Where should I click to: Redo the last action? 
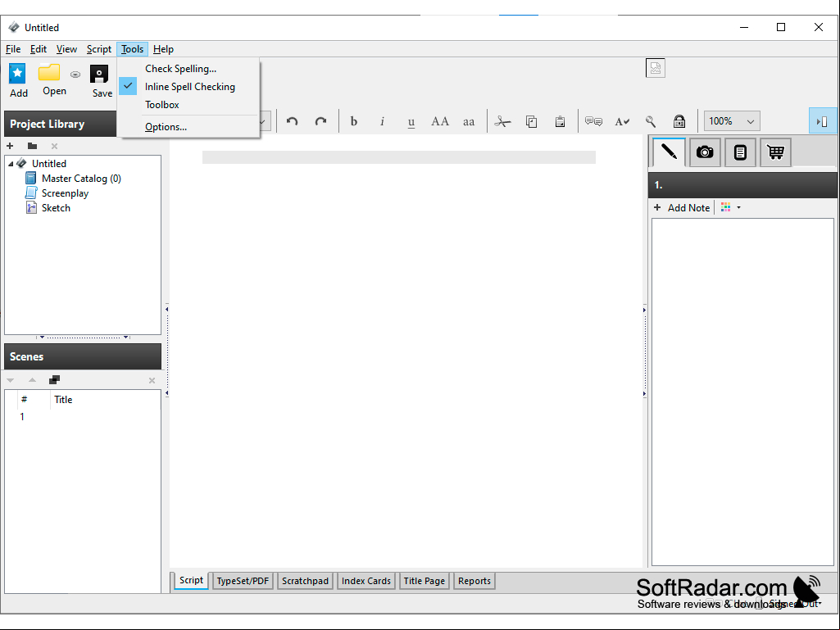(320, 121)
